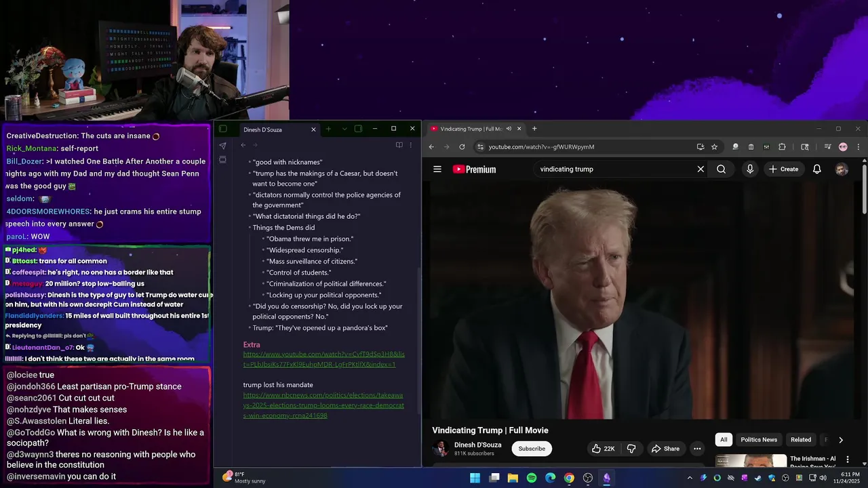Open Windows Start menu
Screen dimensions: 868x488
(475, 478)
